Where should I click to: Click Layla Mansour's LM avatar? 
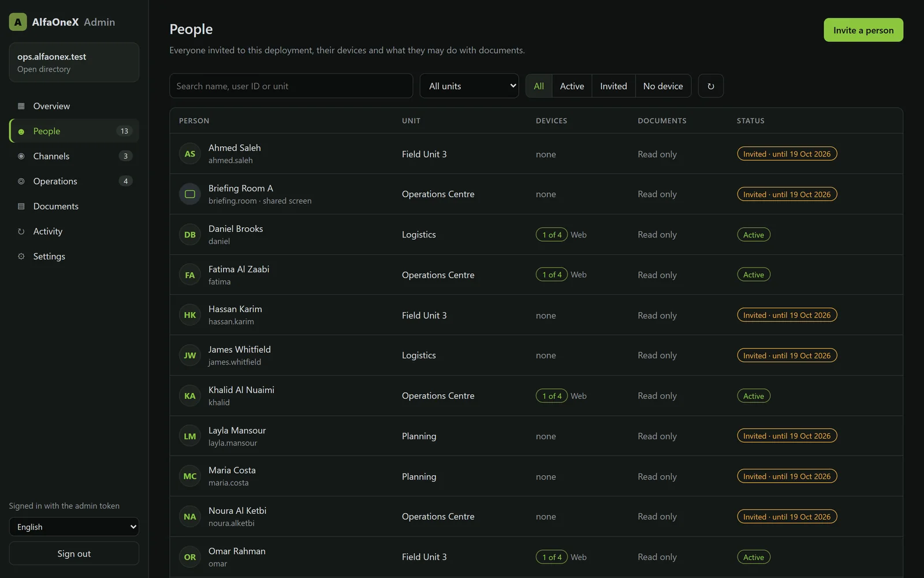(x=190, y=436)
